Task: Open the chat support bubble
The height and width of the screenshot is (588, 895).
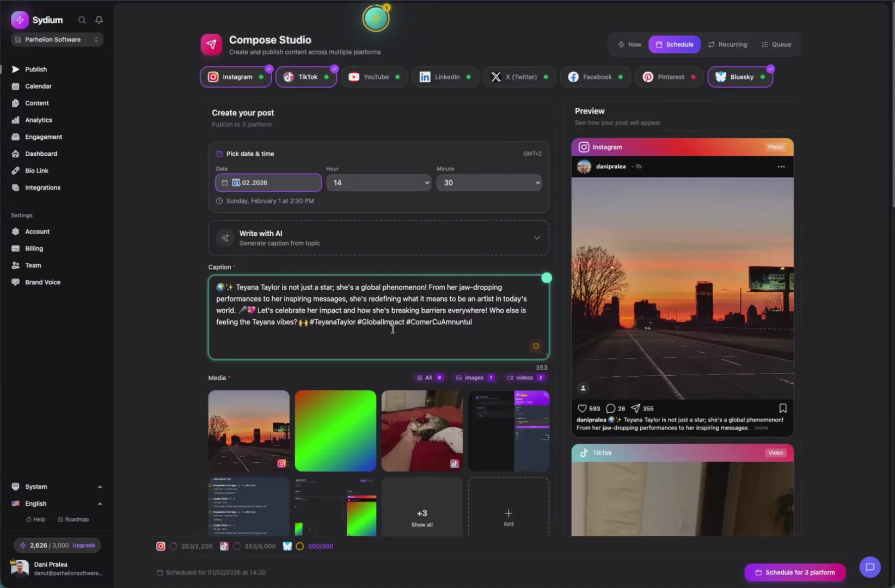Action: pos(870,567)
